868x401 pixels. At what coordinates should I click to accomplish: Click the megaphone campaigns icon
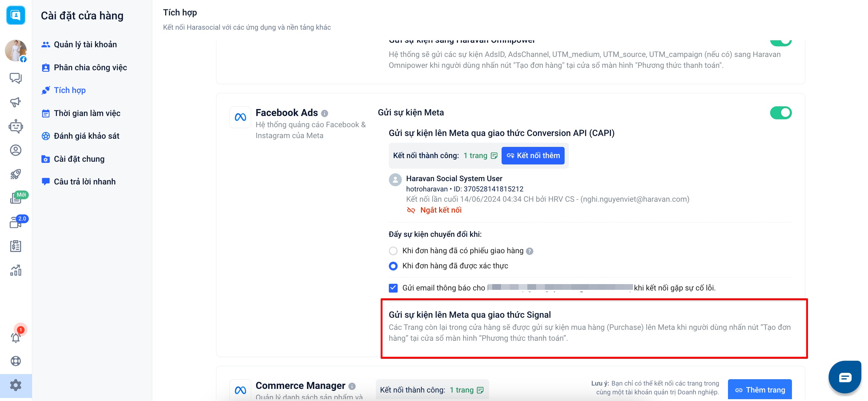[x=15, y=102]
